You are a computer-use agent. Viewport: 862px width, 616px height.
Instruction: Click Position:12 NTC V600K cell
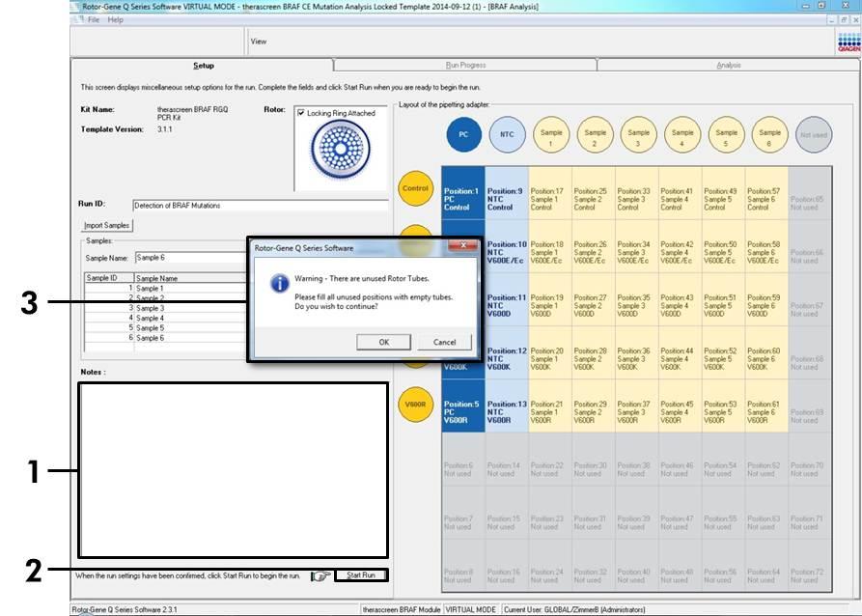pyautogui.click(x=507, y=353)
